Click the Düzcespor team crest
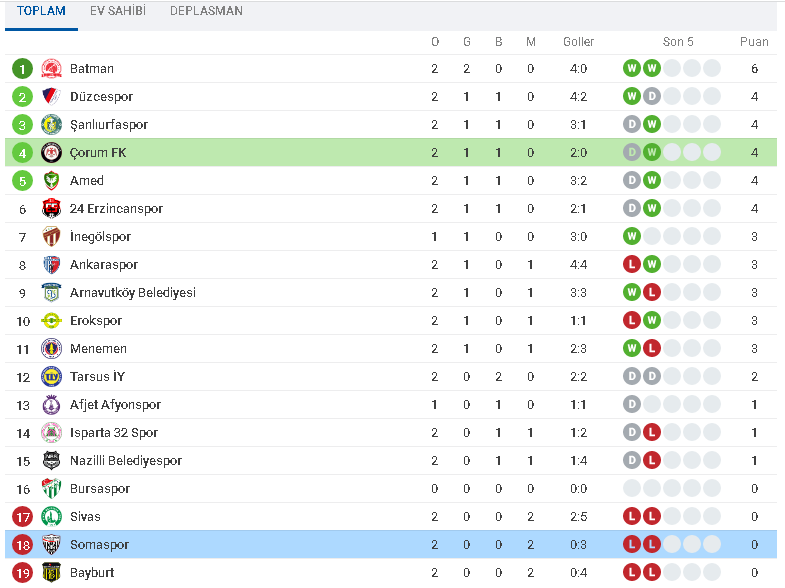This screenshot has width=785, height=588. coord(51,97)
